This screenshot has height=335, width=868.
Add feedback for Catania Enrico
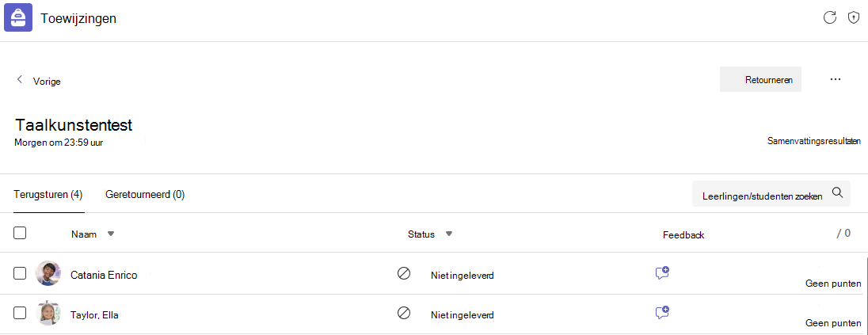point(662,272)
